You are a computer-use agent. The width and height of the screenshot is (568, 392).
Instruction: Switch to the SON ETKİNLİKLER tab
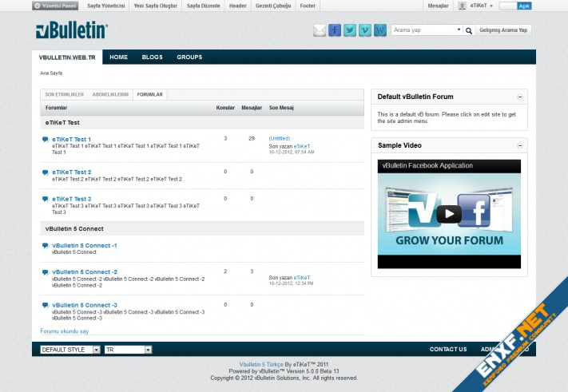tap(64, 94)
